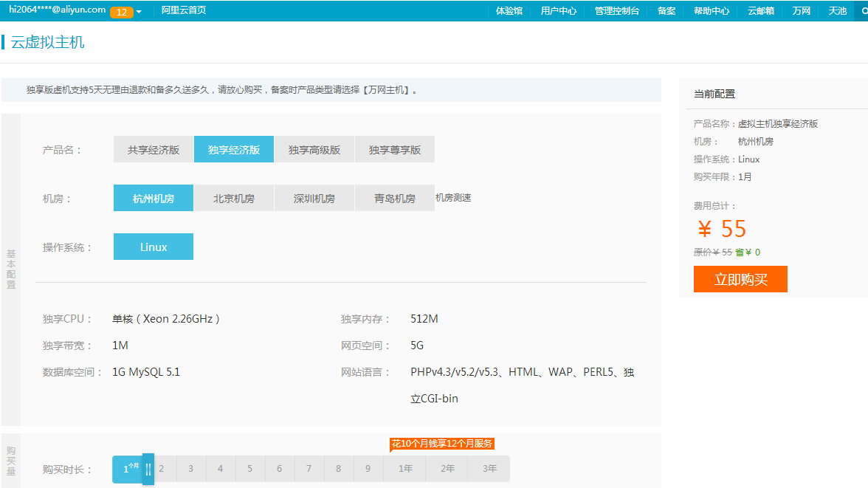The height and width of the screenshot is (488, 868).
Task: Click the search icon in top bar
Action: click(862, 11)
